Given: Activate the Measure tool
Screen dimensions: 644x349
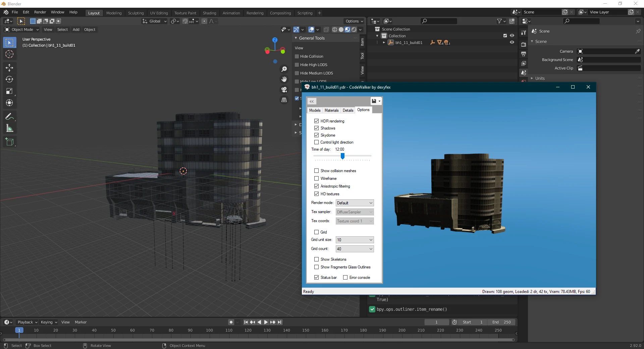Looking at the screenshot, I should pos(9,128).
